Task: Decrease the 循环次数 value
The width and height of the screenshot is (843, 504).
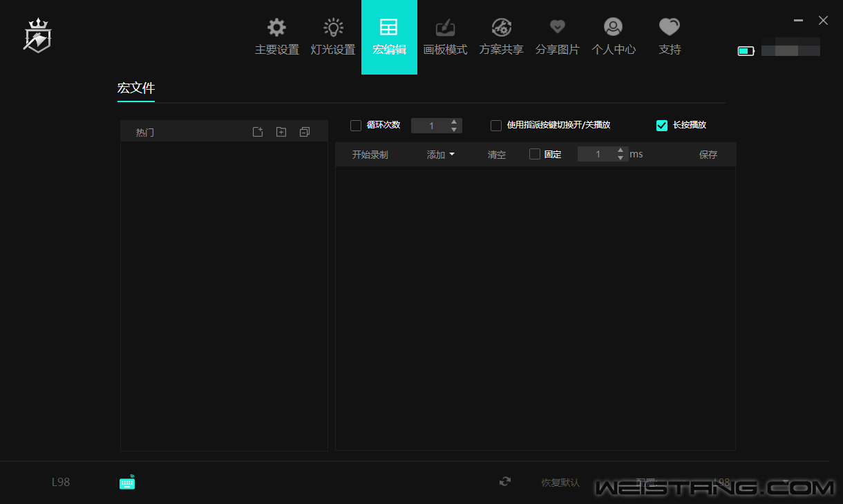Action: [x=454, y=129]
